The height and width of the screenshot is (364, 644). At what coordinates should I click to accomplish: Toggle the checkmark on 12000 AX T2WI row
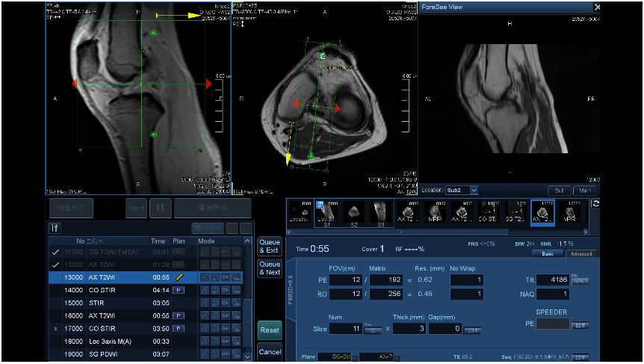coord(55,265)
